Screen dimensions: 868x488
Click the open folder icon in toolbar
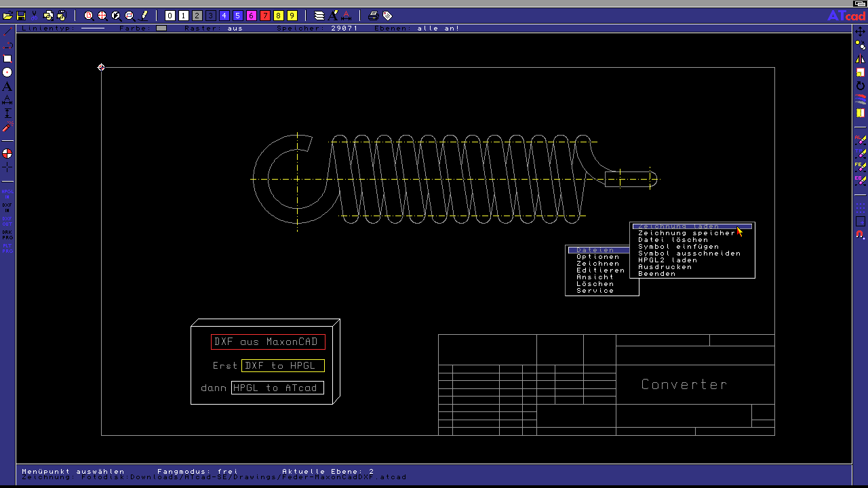[x=7, y=15]
